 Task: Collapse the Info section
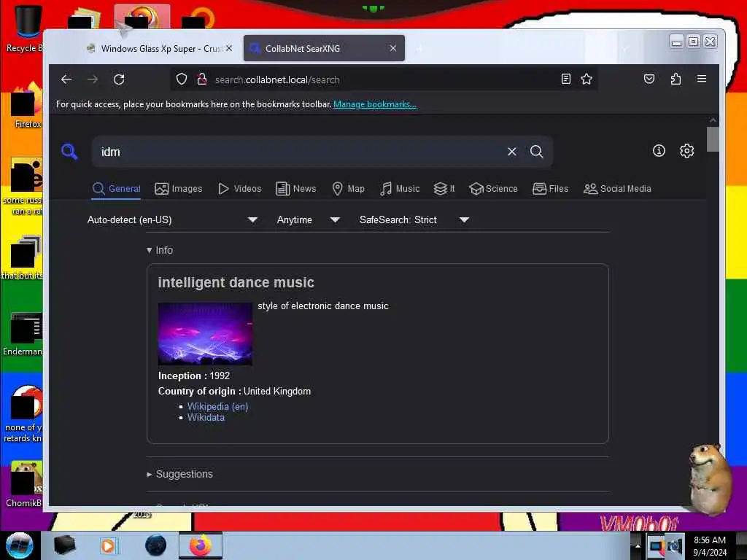160,250
